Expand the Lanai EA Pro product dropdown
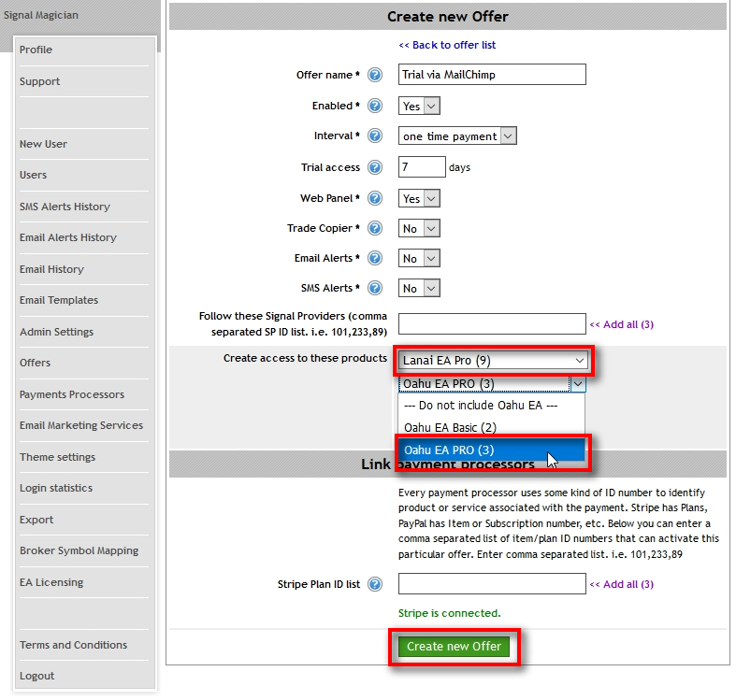 pos(494,360)
